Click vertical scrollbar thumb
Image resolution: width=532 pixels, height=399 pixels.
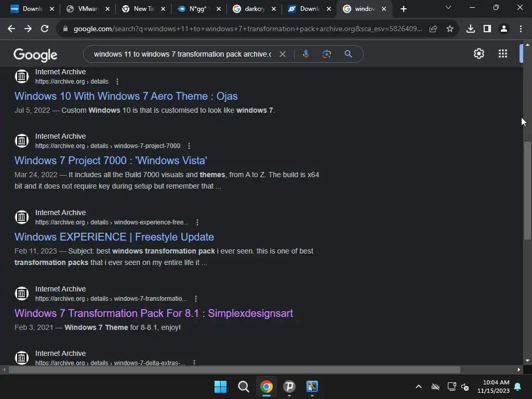coord(527,191)
